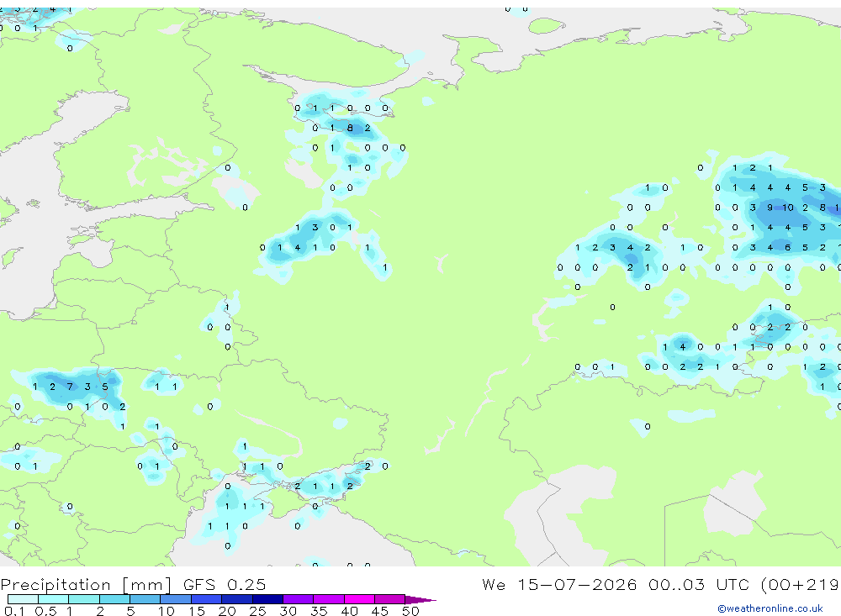The height and width of the screenshot is (616, 841).
Task: Click the 40–45 mm magenta legend box
Action: point(359,599)
